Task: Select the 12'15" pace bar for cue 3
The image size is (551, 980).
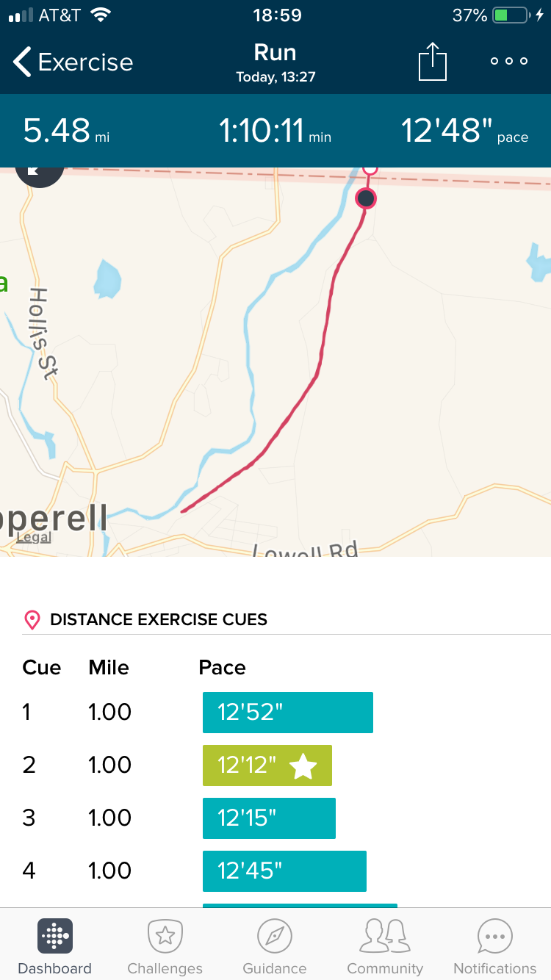Action: coord(269,818)
